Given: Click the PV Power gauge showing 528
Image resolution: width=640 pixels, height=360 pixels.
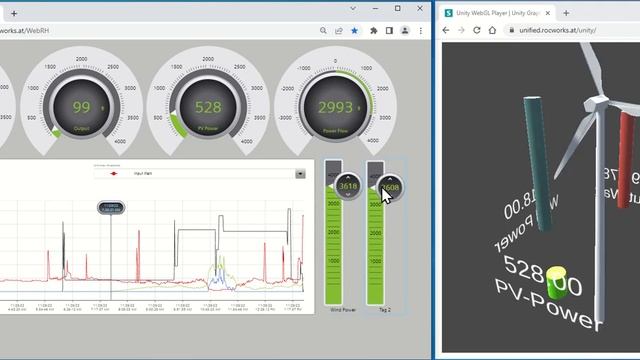Looking at the screenshot, I should click(x=208, y=107).
